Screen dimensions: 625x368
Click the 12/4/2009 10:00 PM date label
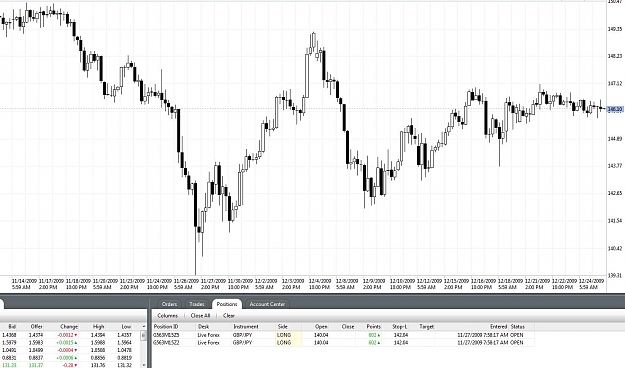pos(320,284)
